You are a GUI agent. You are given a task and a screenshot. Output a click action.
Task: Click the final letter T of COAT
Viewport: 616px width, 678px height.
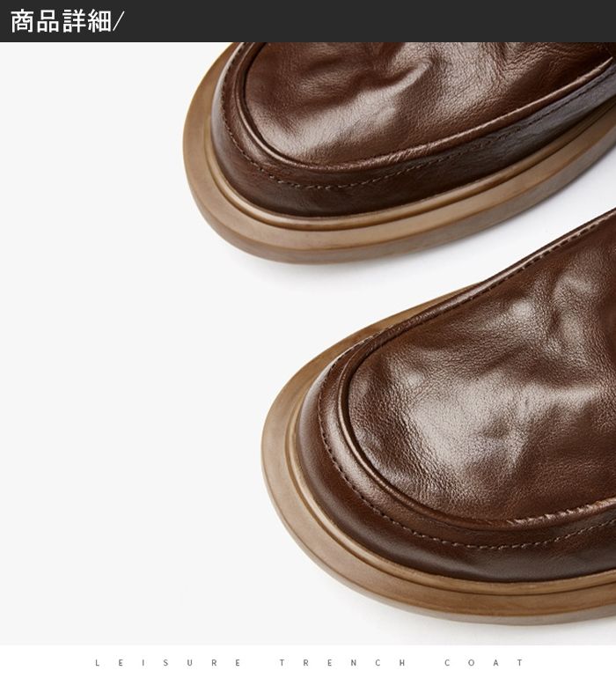(521, 662)
